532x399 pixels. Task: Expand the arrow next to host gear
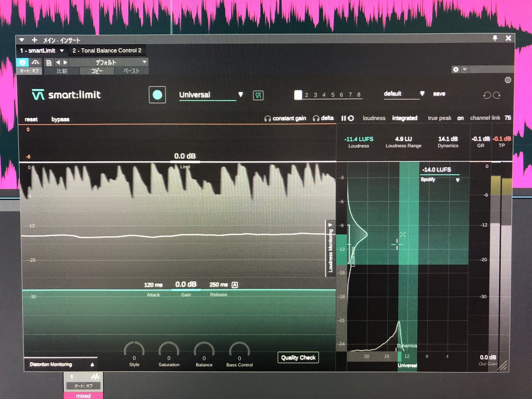point(465,70)
